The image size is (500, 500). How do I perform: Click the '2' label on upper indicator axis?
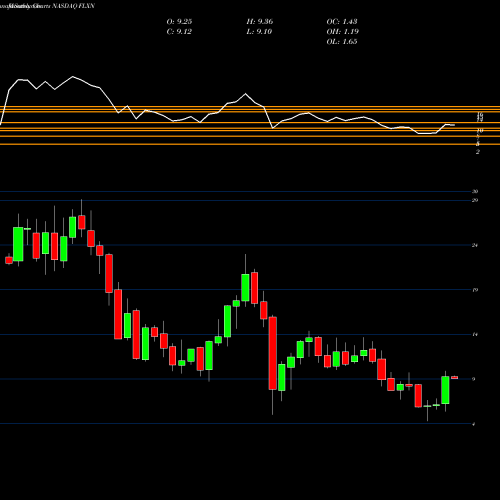(x=478, y=152)
